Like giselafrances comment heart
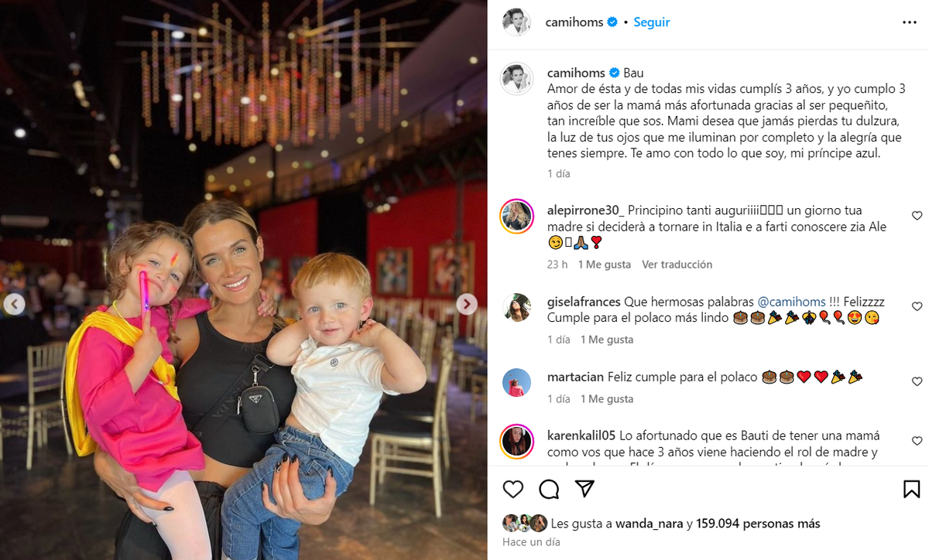The width and height of the screenshot is (929, 560). click(x=917, y=306)
